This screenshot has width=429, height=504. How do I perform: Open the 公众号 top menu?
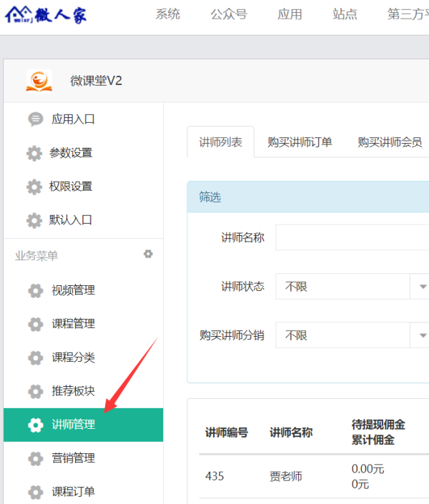[229, 14]
